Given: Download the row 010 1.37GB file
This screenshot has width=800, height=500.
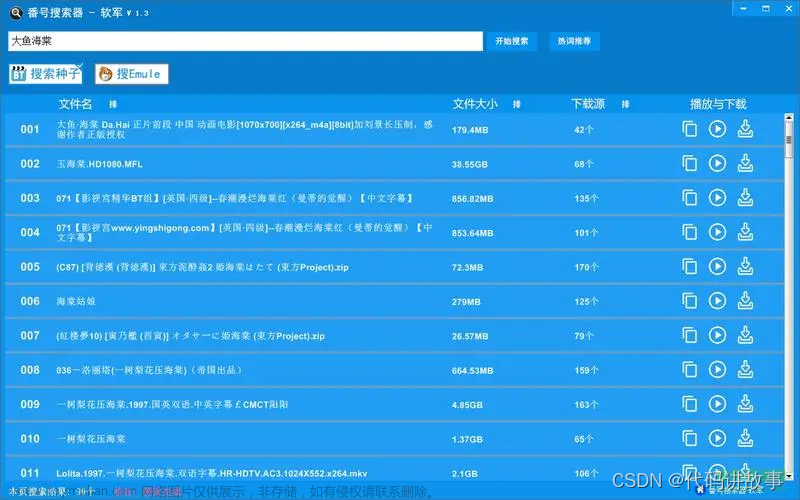Looking at the screenshot, I should (745, 438).
